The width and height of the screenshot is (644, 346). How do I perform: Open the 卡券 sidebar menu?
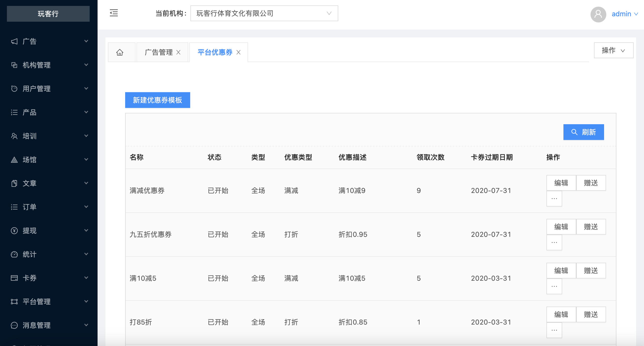coord(49,278)
